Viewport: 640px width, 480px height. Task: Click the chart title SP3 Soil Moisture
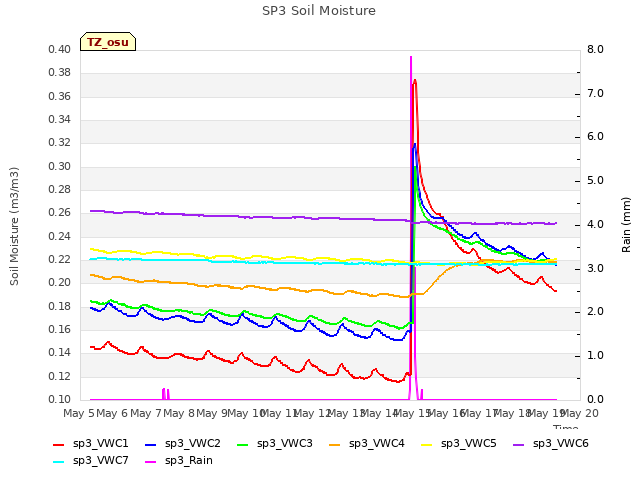pos(319,11)
